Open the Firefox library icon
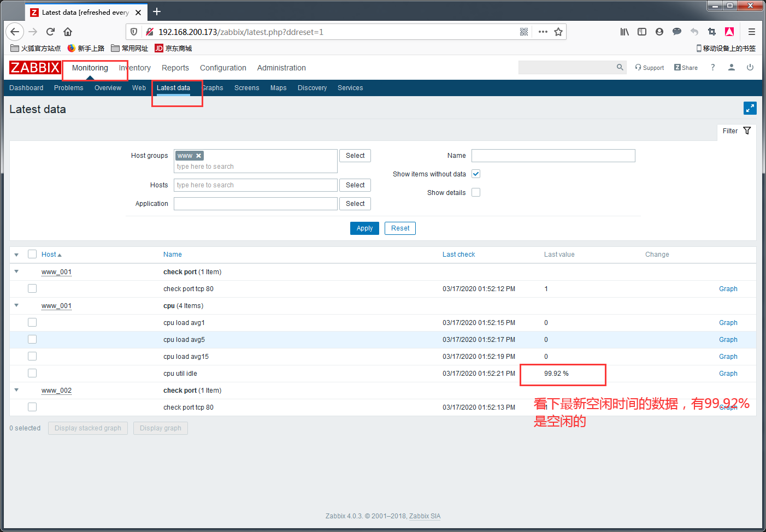The height and width of the screenshot is (532, 766). [x=624, y=32]
